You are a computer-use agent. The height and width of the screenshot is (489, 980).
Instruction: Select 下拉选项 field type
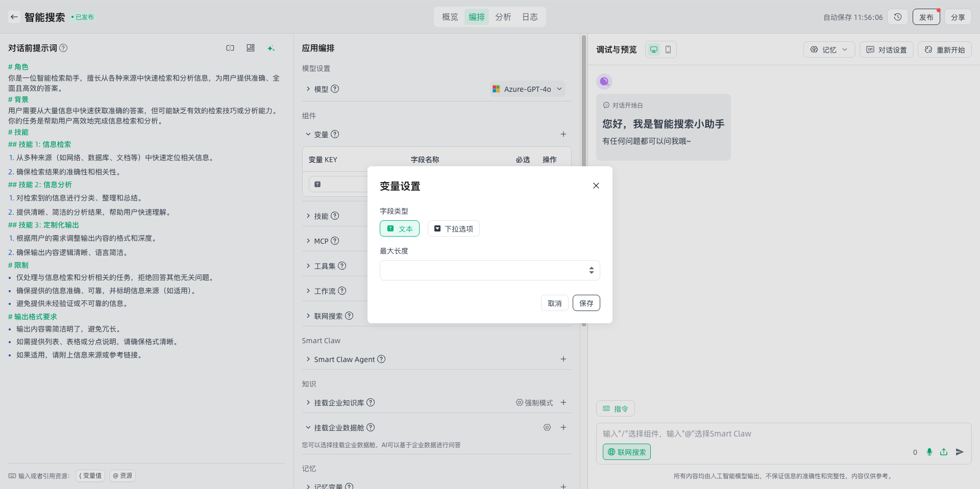click(x=453, y=228)
